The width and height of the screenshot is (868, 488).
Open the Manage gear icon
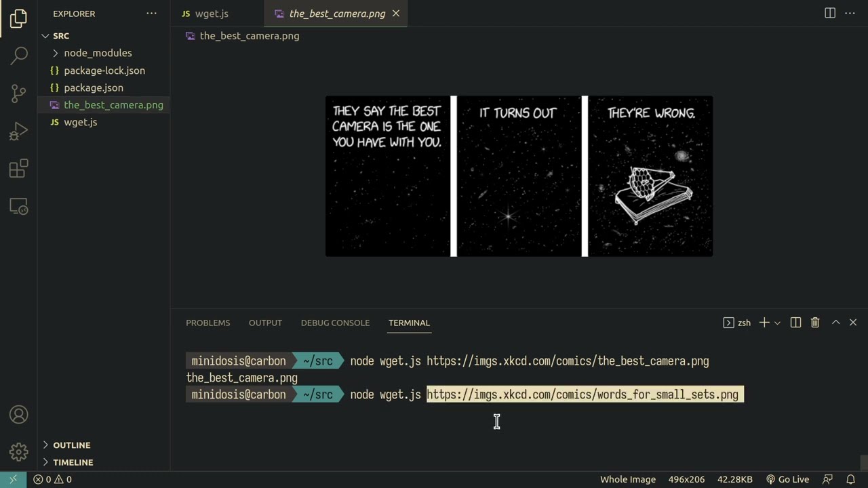pos(19,451)
